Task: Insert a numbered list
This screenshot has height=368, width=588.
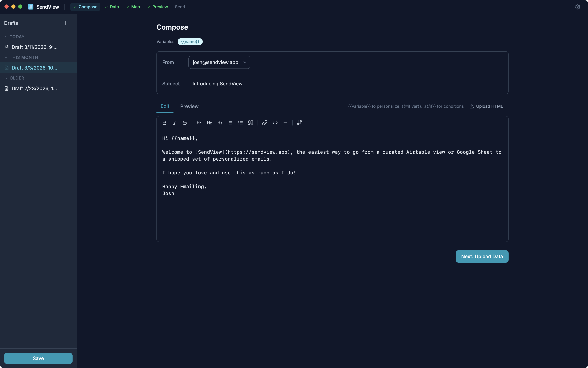Action: (240, 123)
